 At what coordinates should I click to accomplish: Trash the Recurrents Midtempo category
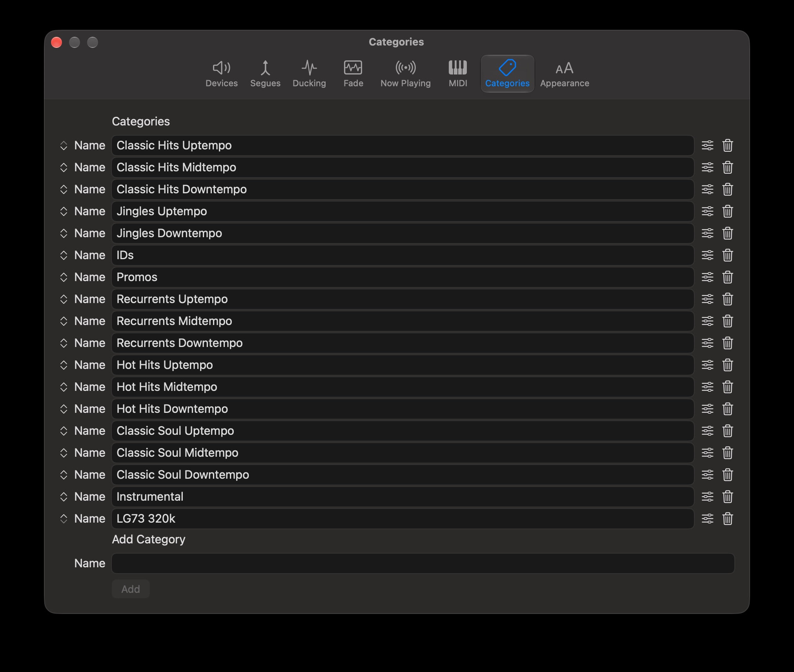[x=728, y=321]
